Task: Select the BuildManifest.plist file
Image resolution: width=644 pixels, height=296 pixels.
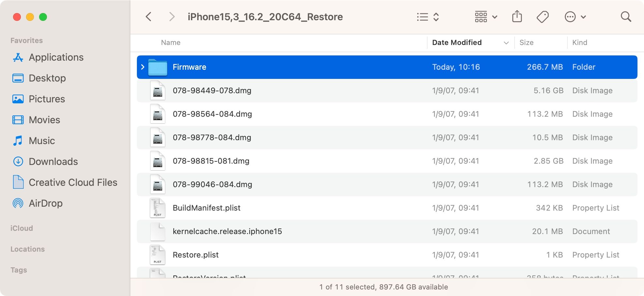Action: [x=207, y=208]
